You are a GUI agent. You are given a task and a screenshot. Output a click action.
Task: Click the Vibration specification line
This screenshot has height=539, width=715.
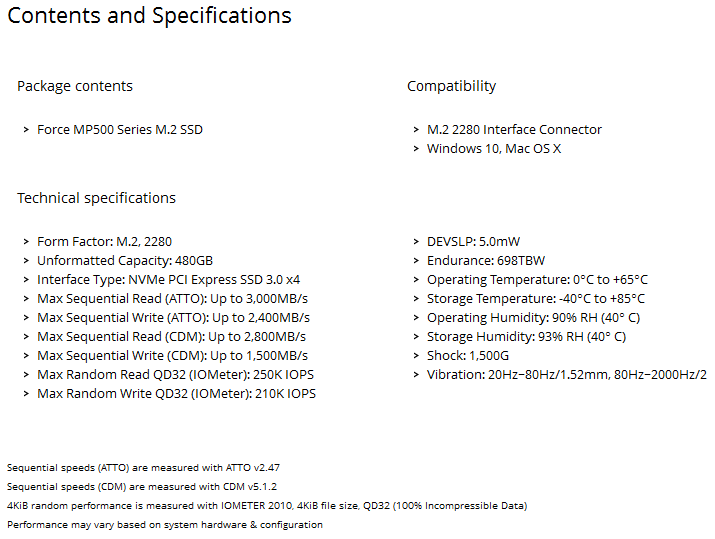(x=567, y=375)
